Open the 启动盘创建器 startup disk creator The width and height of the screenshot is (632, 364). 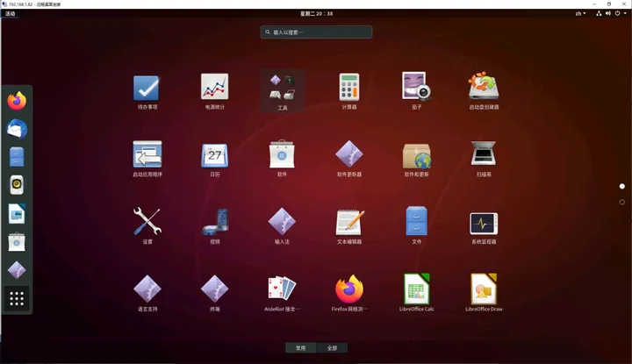click(484, 91)
